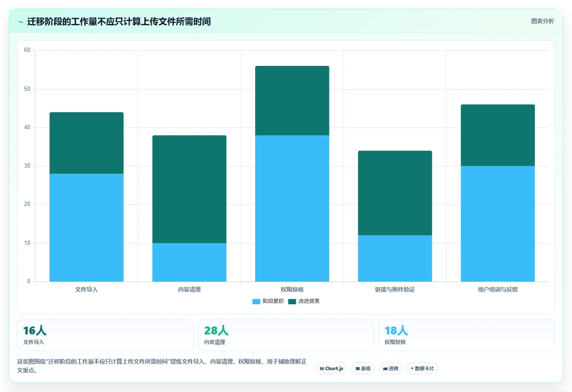Click the icon inside the 表格 chip
This screenshot has height=392, width=572.
[357, 368]
